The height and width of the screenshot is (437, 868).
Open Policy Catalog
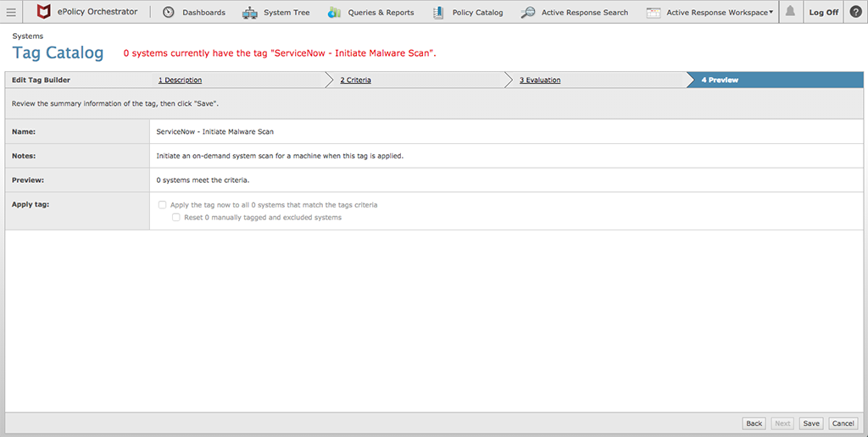(478, 12)
